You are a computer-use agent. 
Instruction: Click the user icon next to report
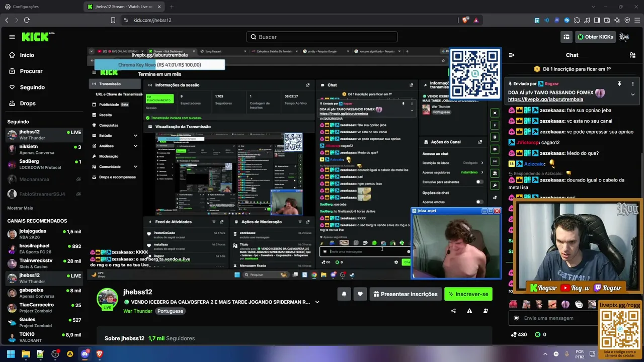click(x=486, y=311)
